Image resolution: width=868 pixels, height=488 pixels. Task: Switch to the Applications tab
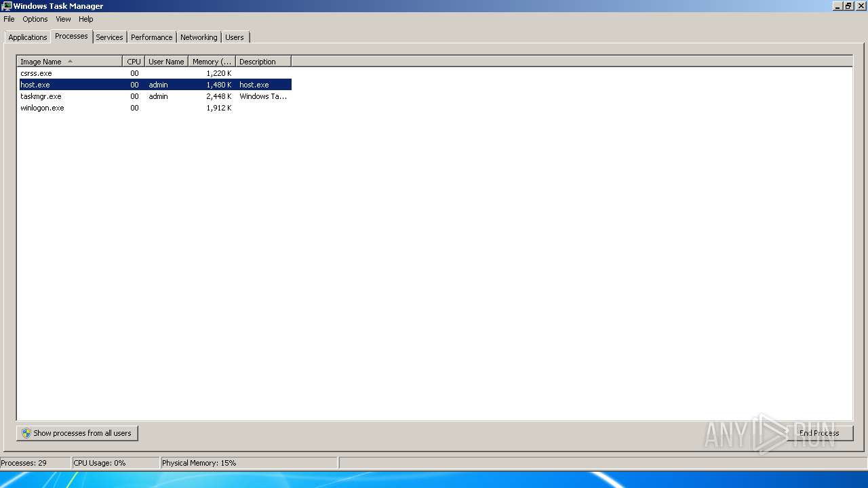click(28, 37)
